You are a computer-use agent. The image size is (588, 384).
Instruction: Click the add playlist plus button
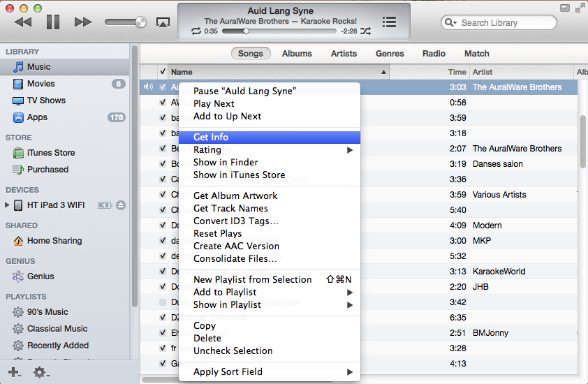(13, 373)
